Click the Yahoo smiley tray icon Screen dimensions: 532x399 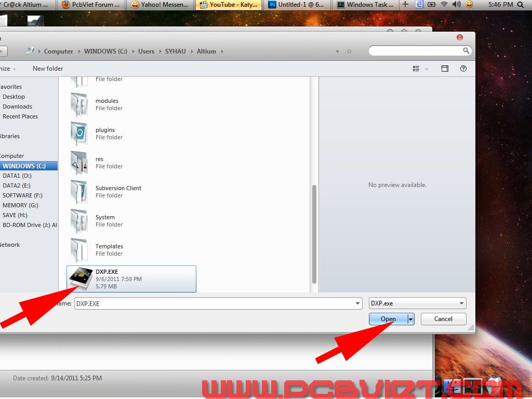(469, 4)
